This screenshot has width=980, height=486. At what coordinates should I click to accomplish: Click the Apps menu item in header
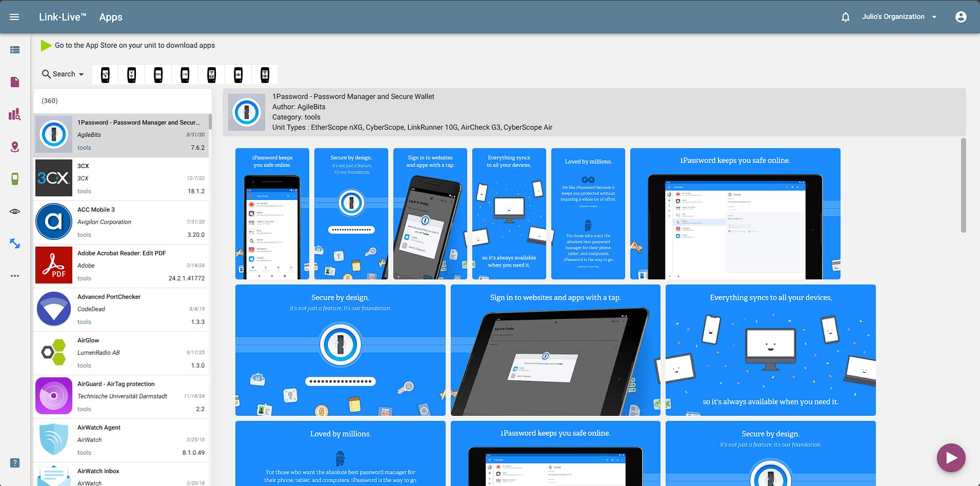coord(110,17)
